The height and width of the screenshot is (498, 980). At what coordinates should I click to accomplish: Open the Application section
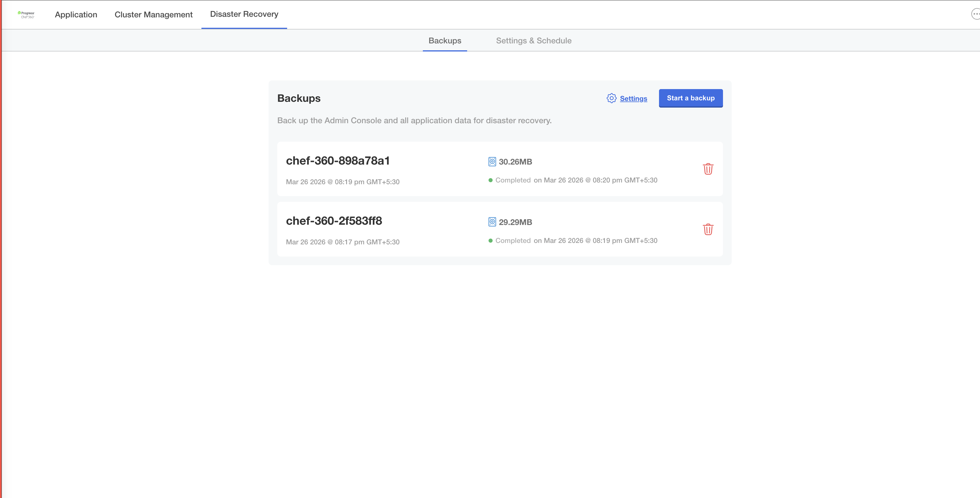point(76,14)
